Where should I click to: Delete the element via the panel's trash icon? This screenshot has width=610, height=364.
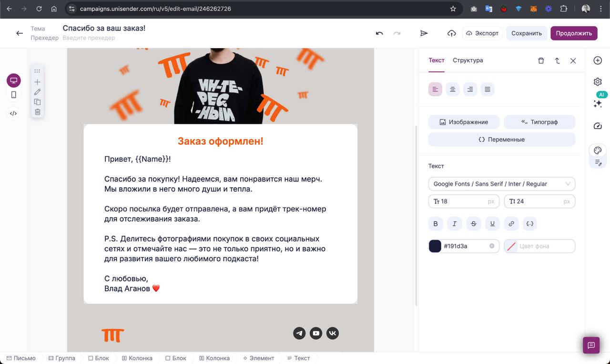[541, 61]
